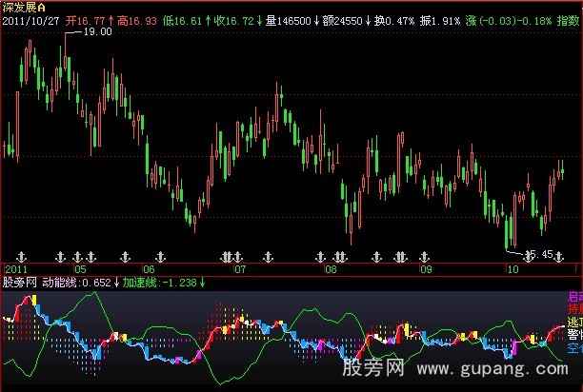583x392 pixels.
Task: Click the lone event marker between 05 and 06
Action: [124, 256]
